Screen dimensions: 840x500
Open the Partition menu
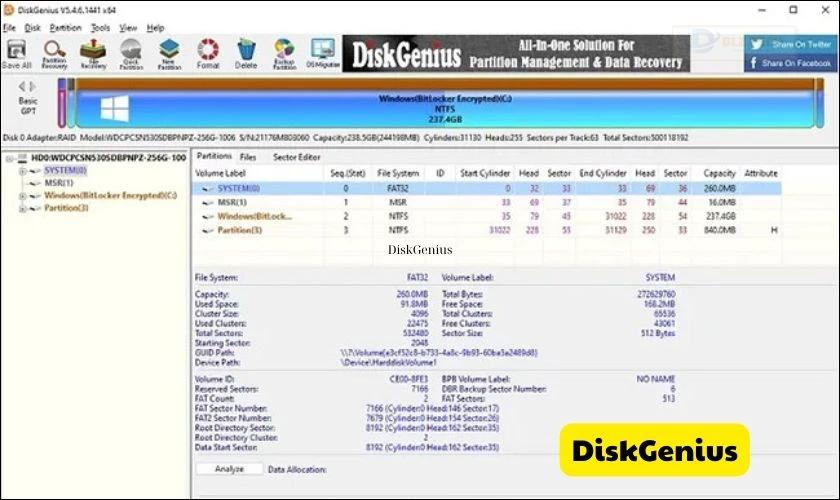tap(65, 28)
